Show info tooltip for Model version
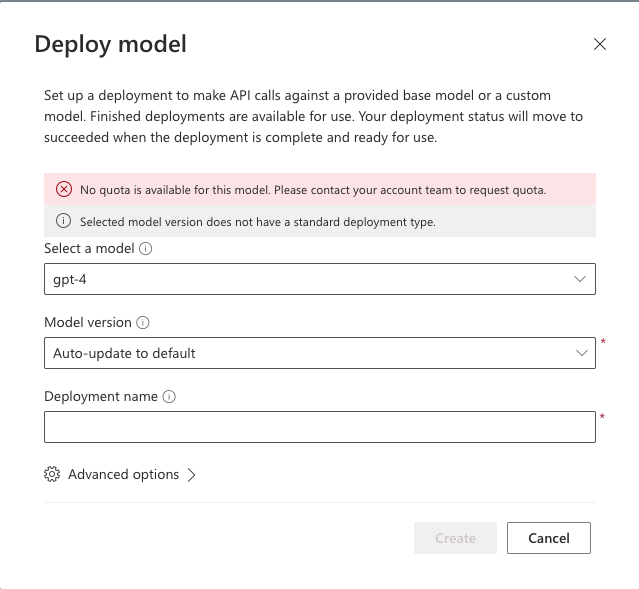Viewport: 639px width, 589px height. click(143, 323)
